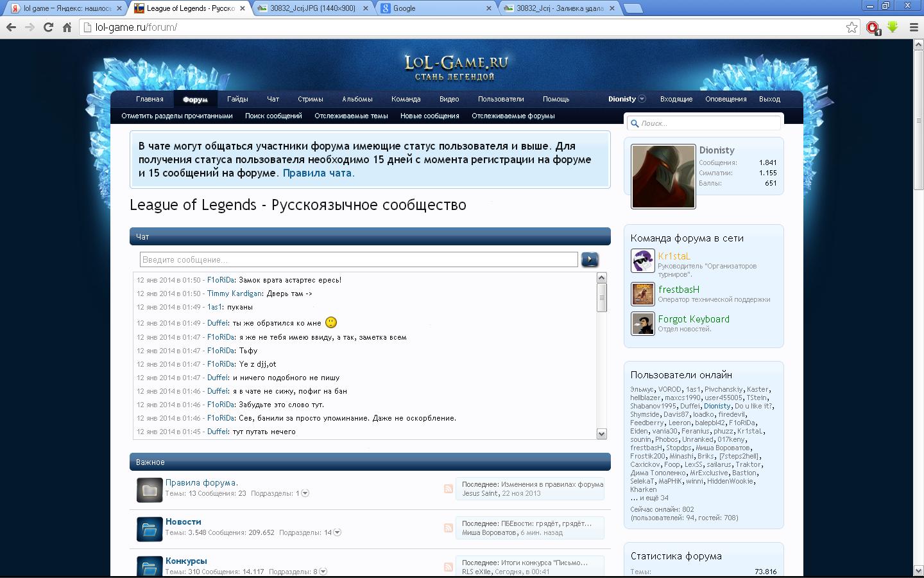The image size is (924, 578).
Task: Open the Стримы menu item
Action: (311, 99)
